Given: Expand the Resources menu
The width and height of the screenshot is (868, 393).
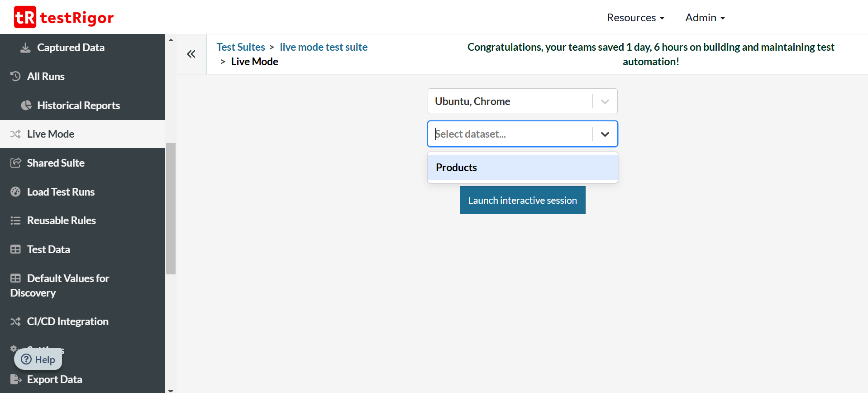Looking at the screenshot, I should tap(635, 18).
